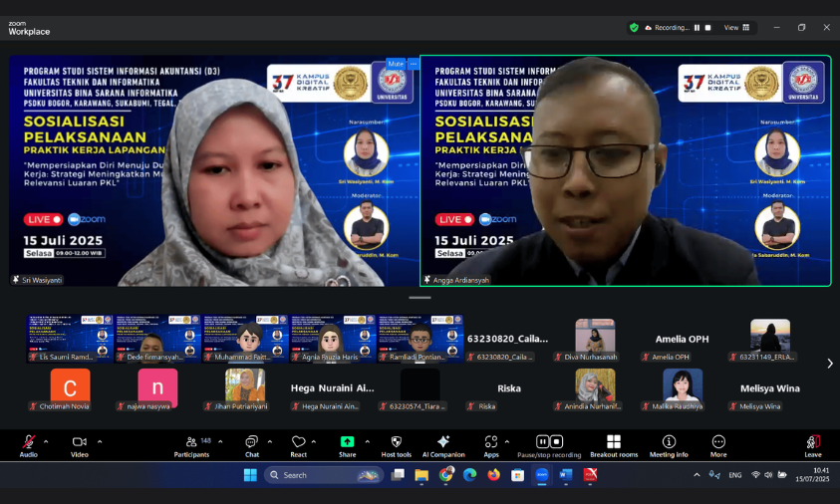
Task: Open the More options menu
Action: 718,445
